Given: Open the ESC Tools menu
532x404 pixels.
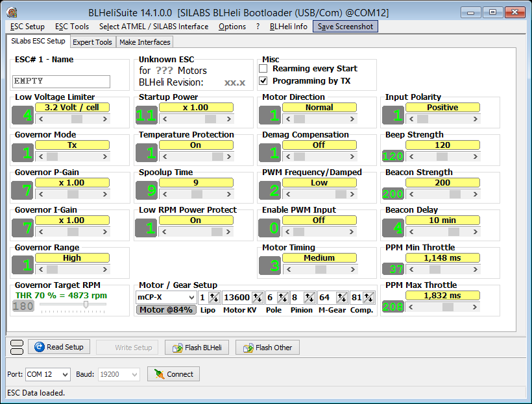Looking at the screenshot, I should coord(72,27).
